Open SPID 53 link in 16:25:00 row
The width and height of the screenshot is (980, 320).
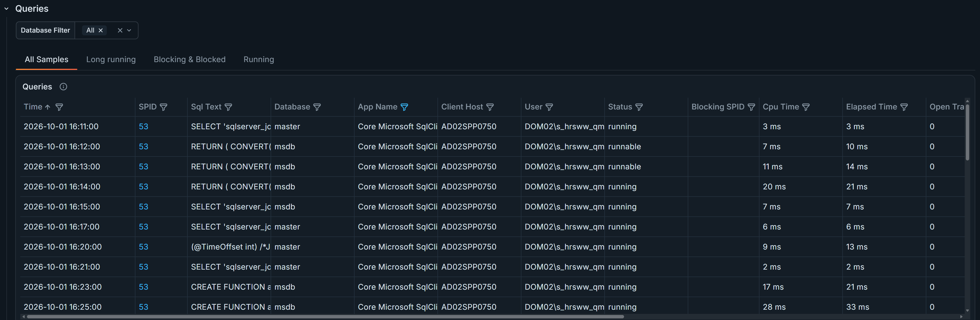click(x=143, y=307)
